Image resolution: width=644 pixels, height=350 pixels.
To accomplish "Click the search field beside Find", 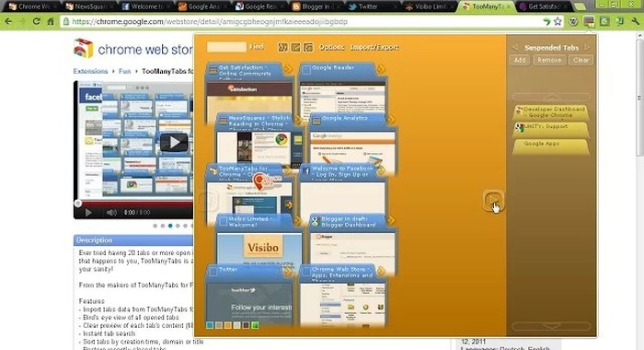I will (x=226, y=47).
